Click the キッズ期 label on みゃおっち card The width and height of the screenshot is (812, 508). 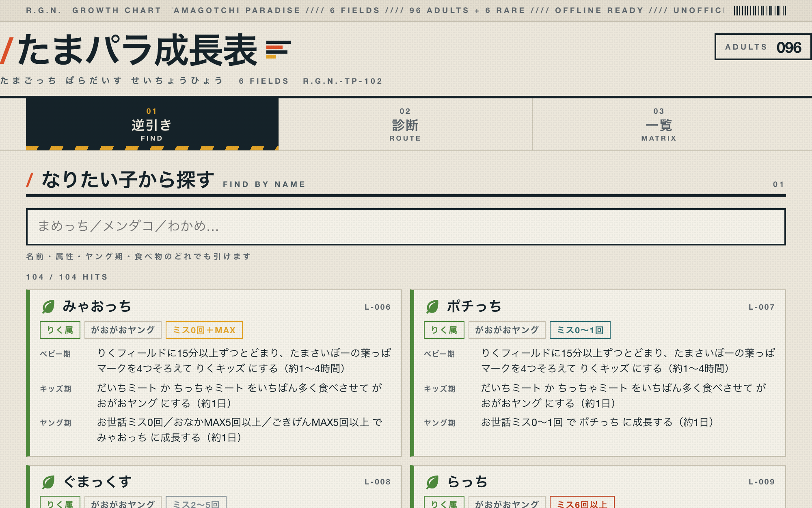click(55, 389)
